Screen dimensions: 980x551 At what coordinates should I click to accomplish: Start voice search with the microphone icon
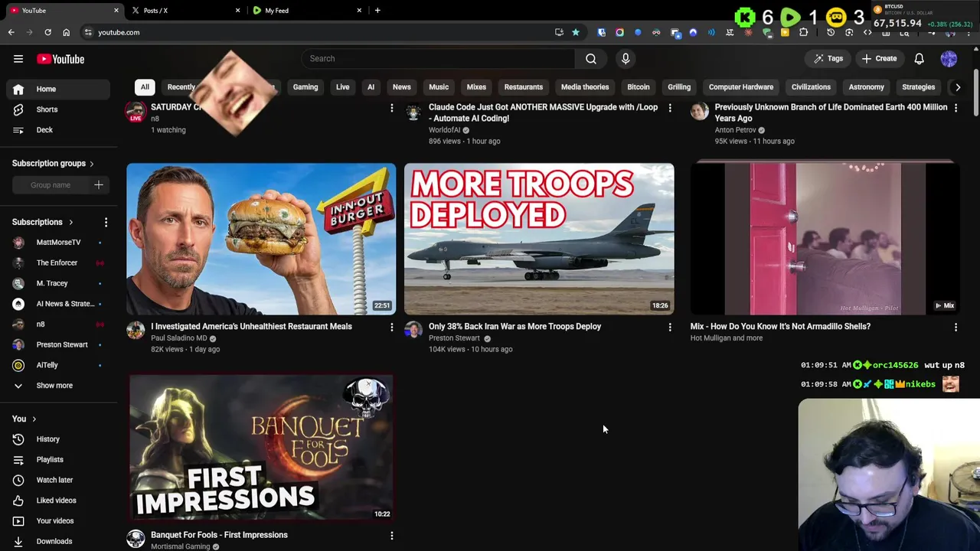click(626, 58)
